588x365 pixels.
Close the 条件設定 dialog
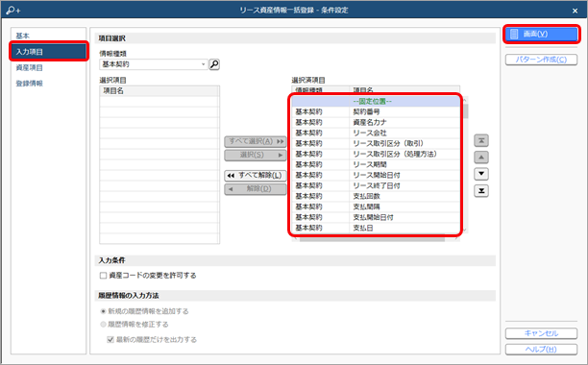point(575,11)
